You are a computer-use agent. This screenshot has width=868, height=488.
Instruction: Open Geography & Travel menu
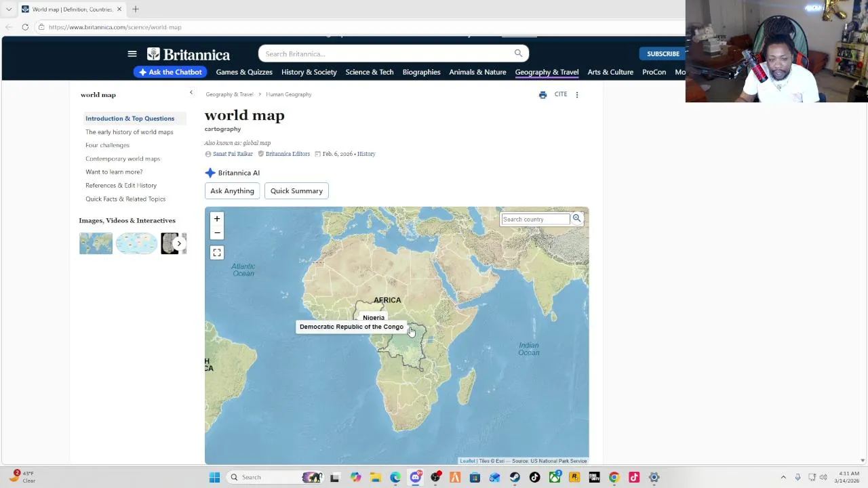pyautogui.click(x=547, y=72)
